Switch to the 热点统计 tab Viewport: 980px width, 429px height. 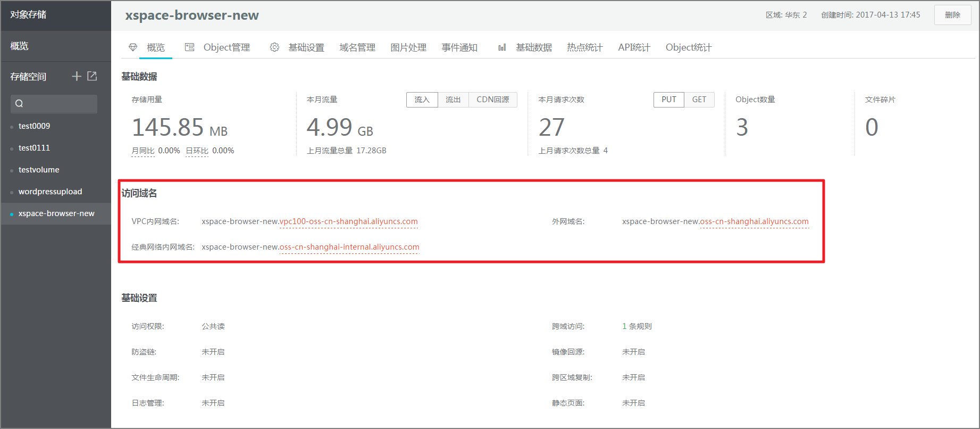[585, 47]
